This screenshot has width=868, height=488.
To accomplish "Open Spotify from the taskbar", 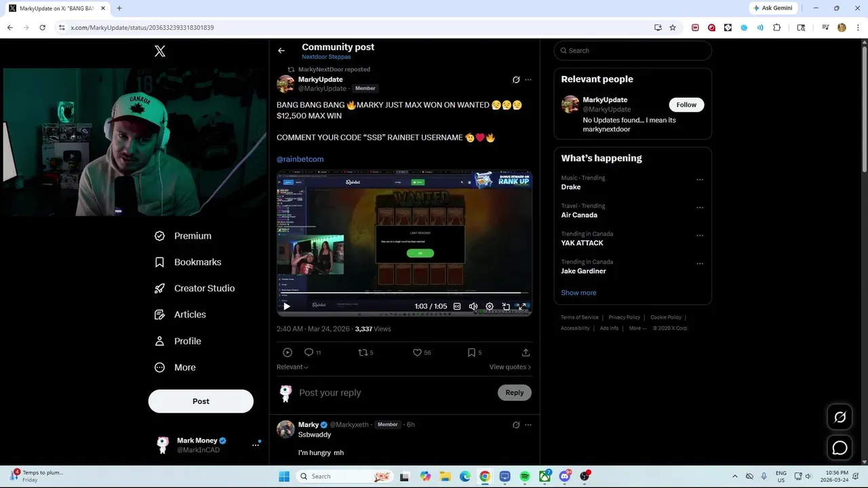I will pos(525,476).
